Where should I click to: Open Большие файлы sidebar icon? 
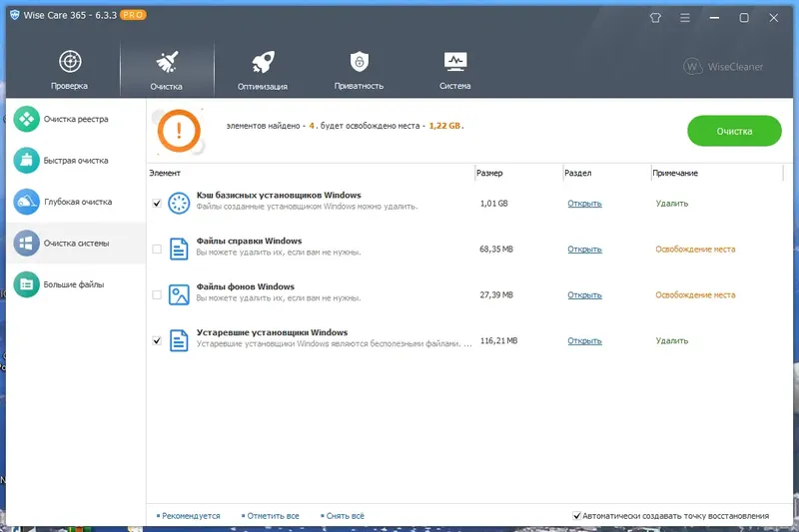27,284
